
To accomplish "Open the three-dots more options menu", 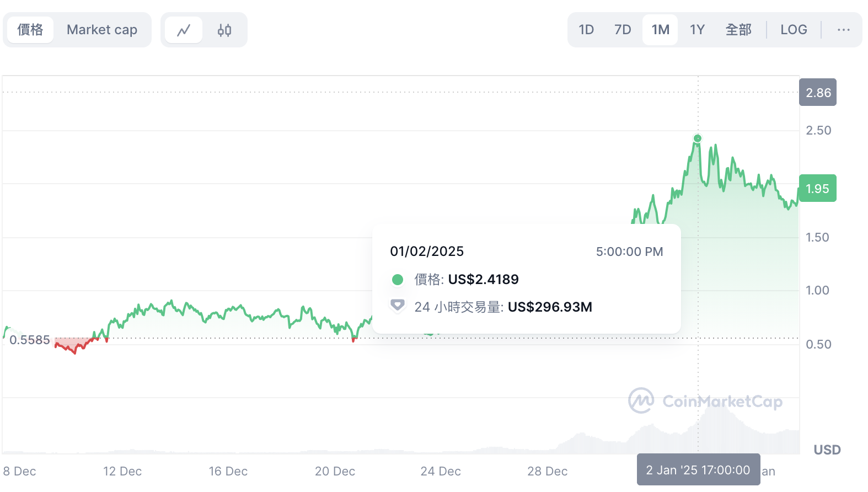I will 843,30.
